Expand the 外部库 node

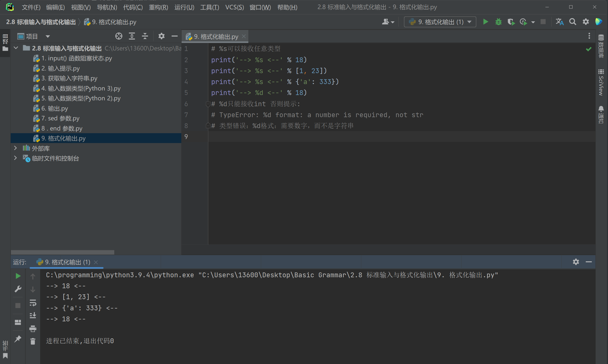coord(15,148)
